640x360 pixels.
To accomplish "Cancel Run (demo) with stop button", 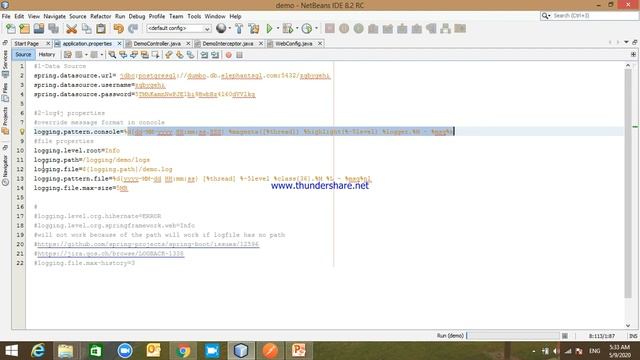I will click(564, 336).
